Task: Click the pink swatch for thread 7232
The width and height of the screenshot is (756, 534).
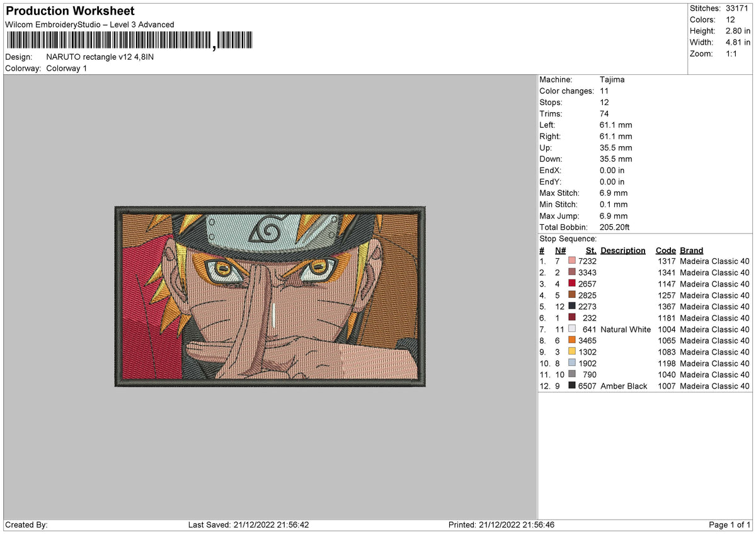Action: pyautogui.click(x=572, y=261)
